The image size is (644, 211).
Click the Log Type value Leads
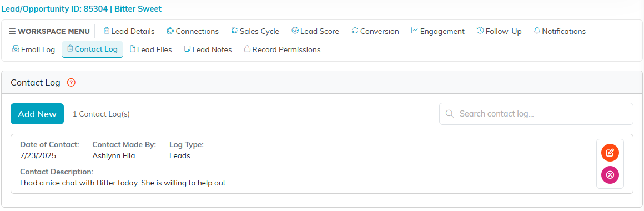tap(179, 156)
